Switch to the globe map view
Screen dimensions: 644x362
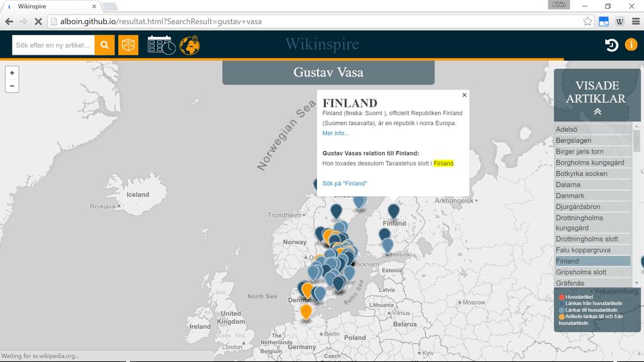[x=190, y=45]
